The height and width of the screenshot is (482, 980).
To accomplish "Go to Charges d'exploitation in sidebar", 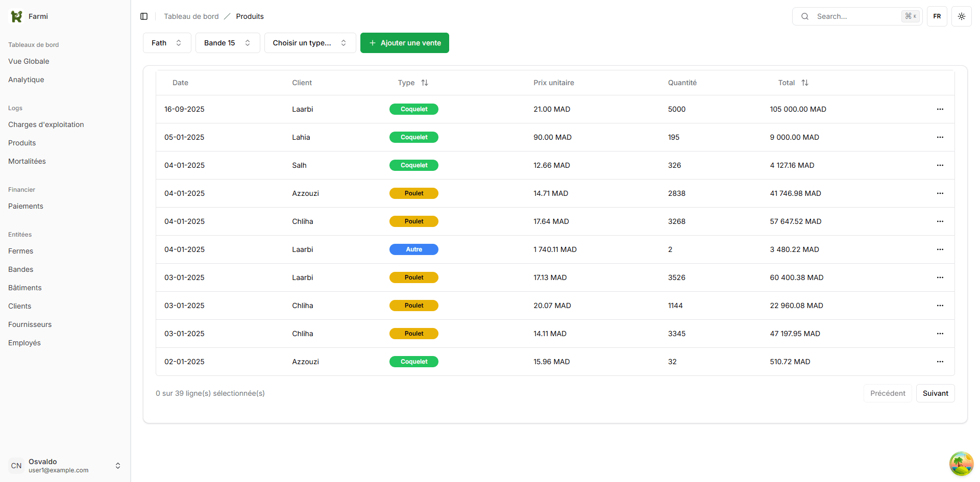I will [x=46, y=124].
